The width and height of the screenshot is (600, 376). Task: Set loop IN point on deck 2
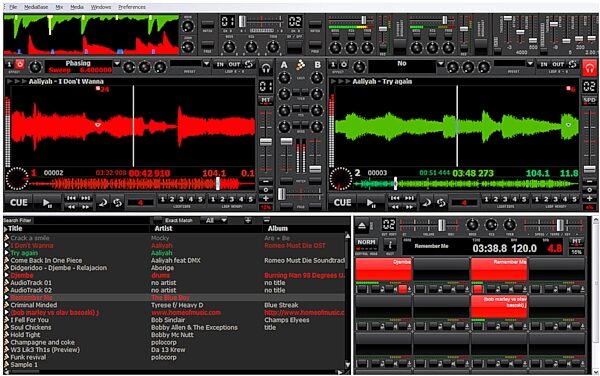544,64
